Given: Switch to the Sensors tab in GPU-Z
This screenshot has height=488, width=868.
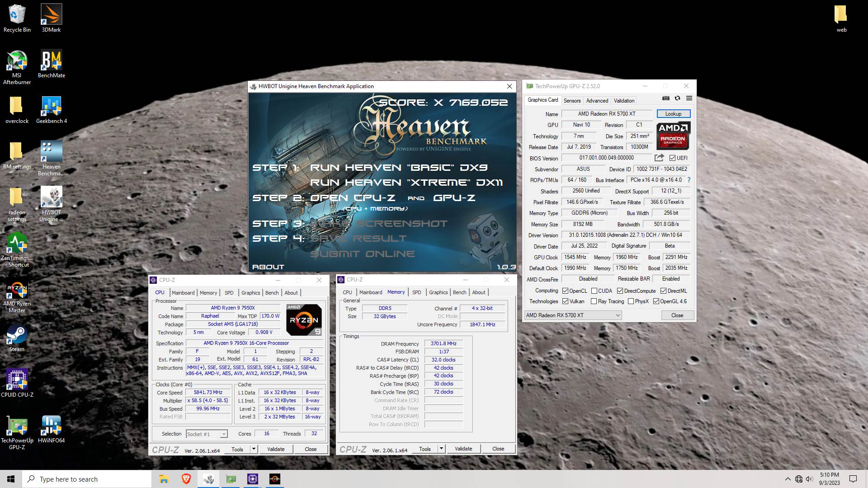Looking at the screenshot, I should [x=572, y=101].
